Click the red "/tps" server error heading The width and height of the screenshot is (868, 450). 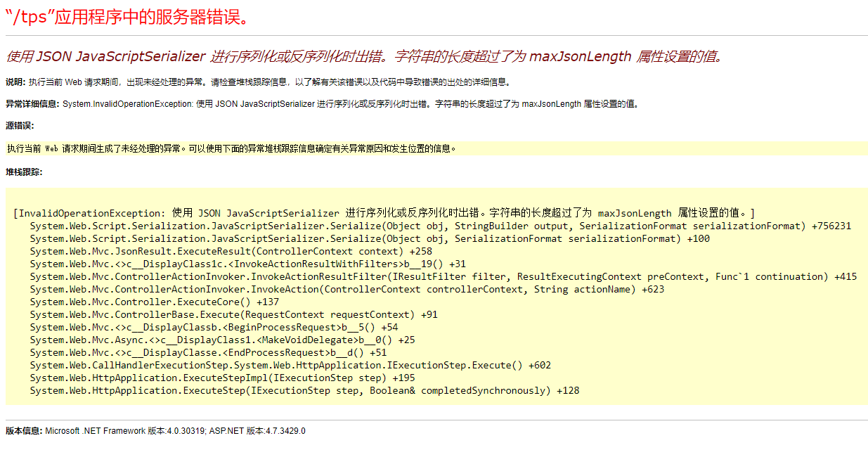coord(127,17)
